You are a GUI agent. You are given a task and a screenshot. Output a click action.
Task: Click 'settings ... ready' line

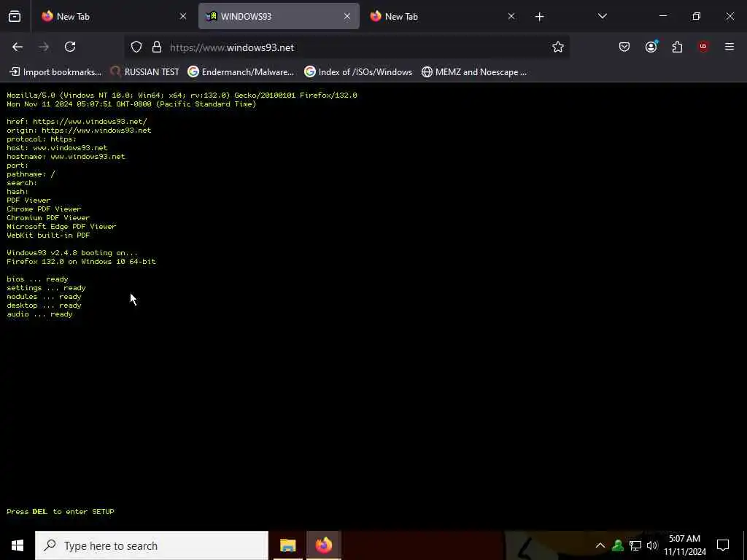tap(46, 287)
